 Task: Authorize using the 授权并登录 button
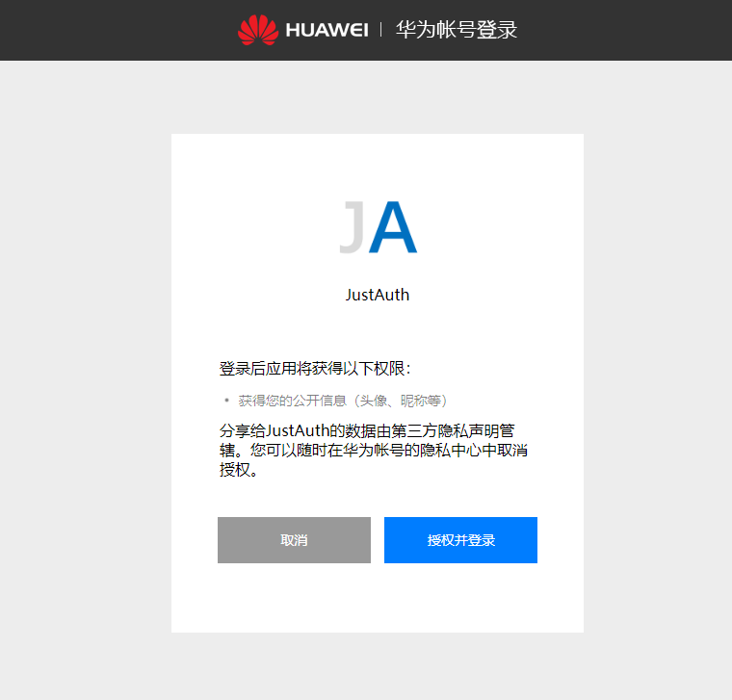(x=460, y=540)
